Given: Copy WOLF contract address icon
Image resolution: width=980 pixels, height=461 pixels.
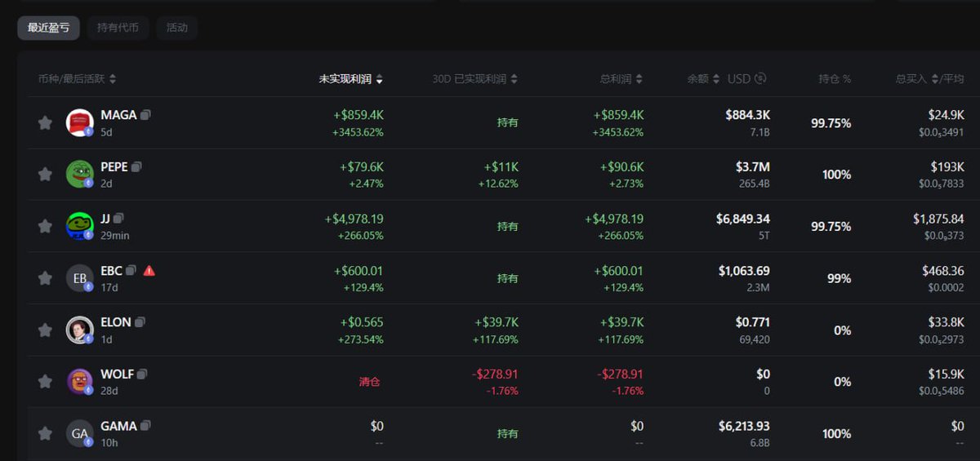Looking at the screenshot, I should 142,374.
